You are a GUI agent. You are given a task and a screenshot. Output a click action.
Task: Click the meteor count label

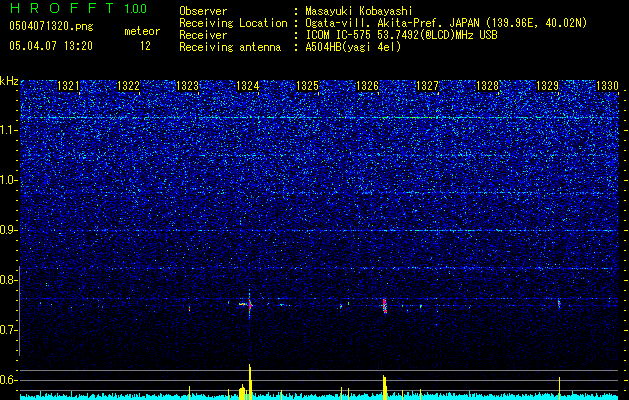pos(142,31)
